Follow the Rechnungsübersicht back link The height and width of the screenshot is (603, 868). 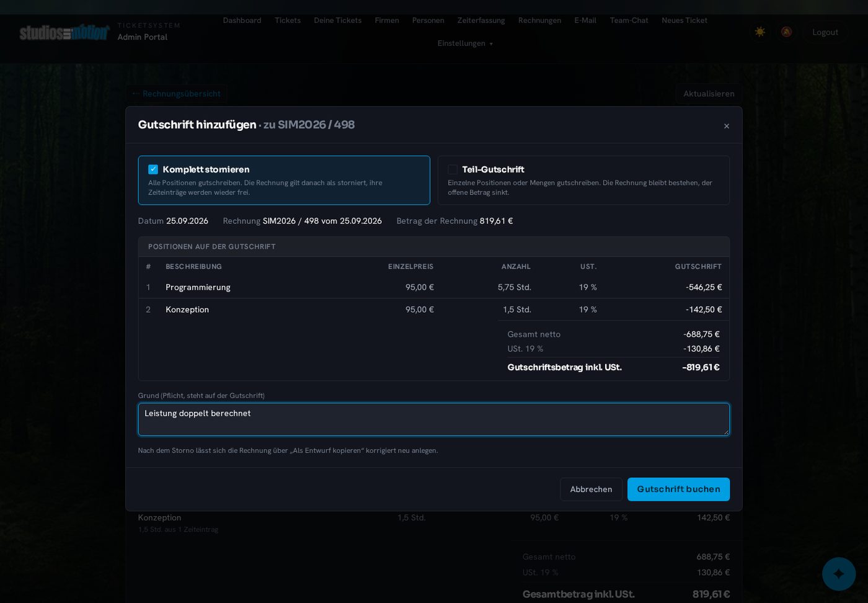tap(177, 94)
